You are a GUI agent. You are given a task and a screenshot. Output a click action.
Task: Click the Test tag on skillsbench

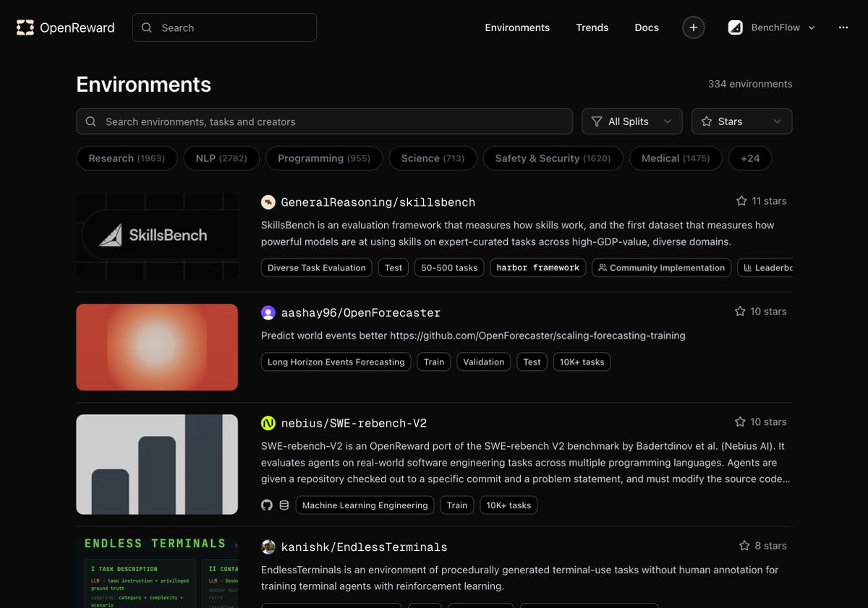click(x=393, y=267)
